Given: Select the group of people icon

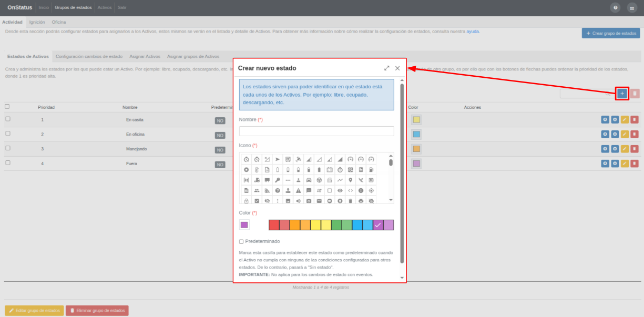Looking at the screenshot, I should (257, 191).
